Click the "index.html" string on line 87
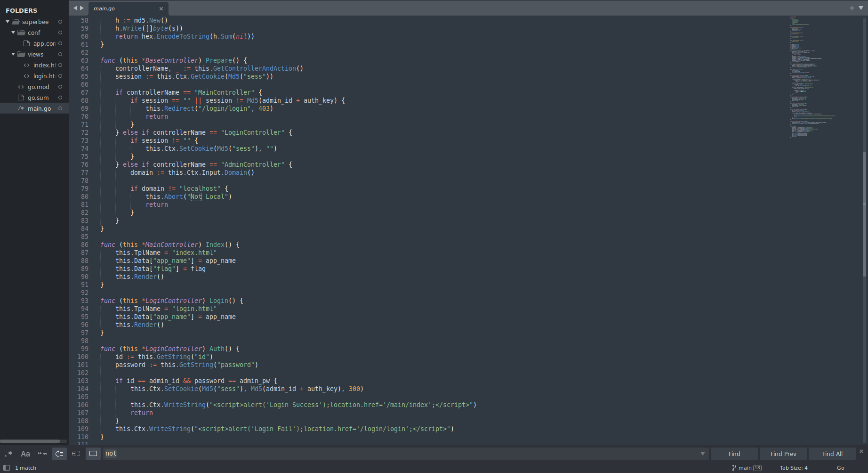The height and width of the screenshot is (473, 868). click(x=194, y=253)
